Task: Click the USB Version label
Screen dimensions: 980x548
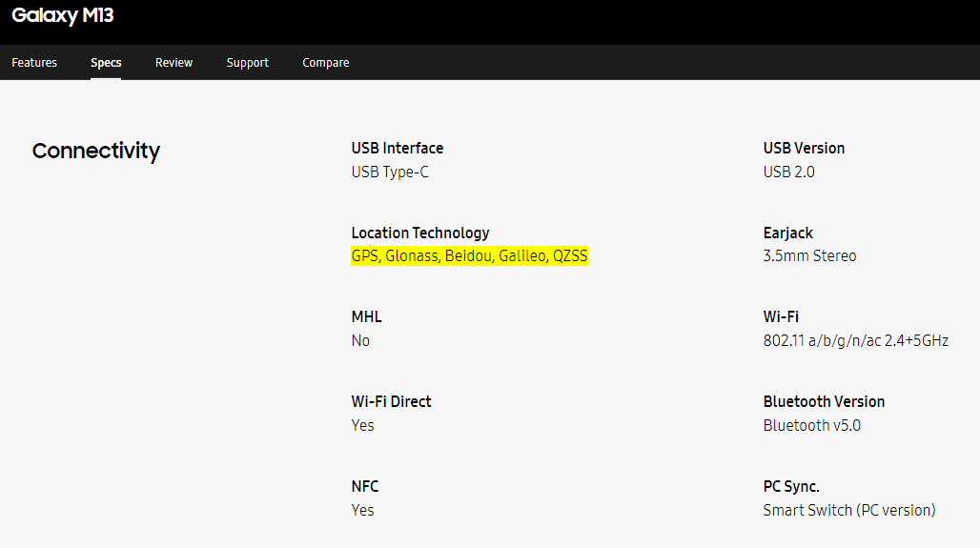Action: 804,148
